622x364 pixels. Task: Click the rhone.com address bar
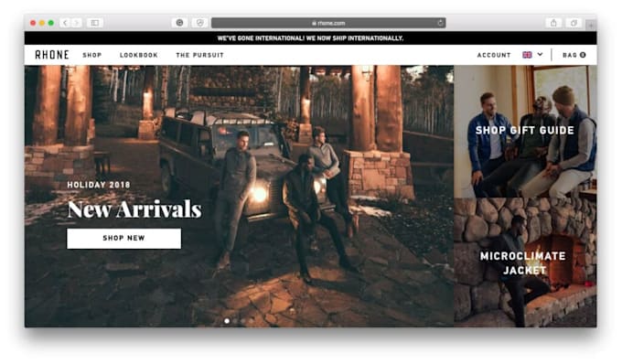(x=328, y=23)
